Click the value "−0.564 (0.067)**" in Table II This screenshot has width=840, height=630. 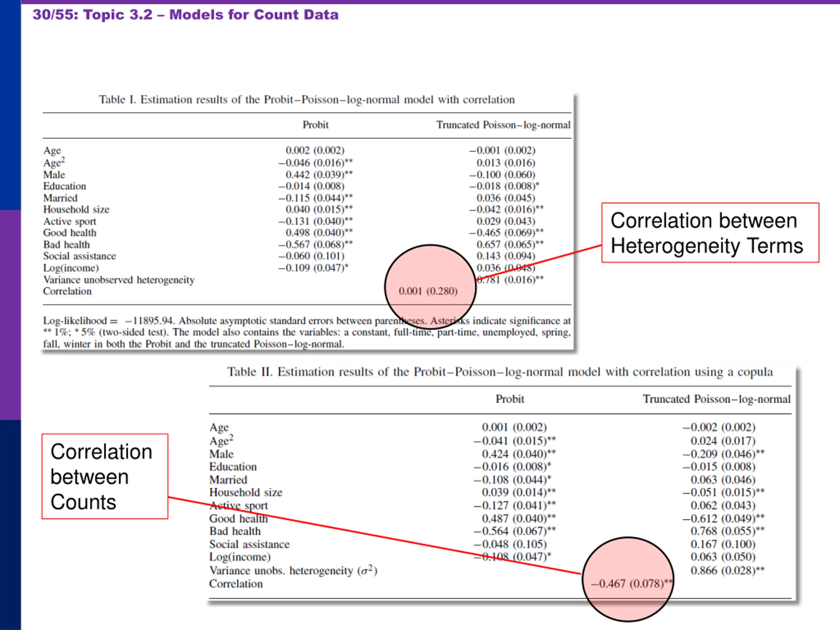point(514,531)
